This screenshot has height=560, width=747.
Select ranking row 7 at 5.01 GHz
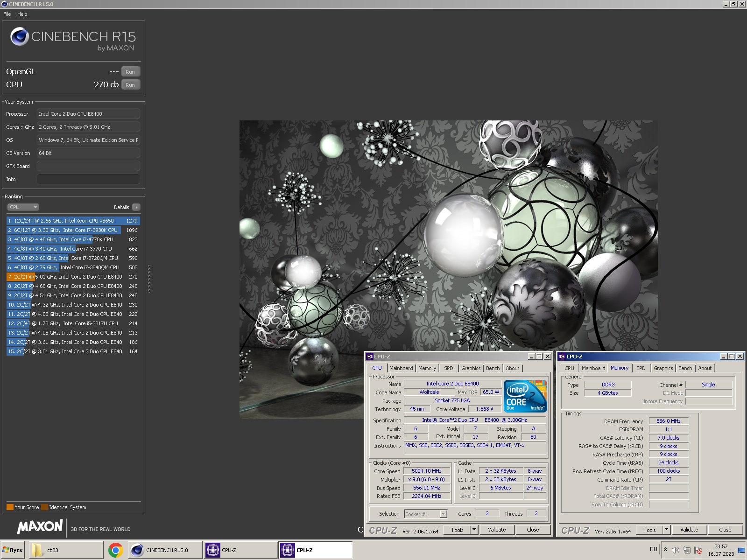73,277
